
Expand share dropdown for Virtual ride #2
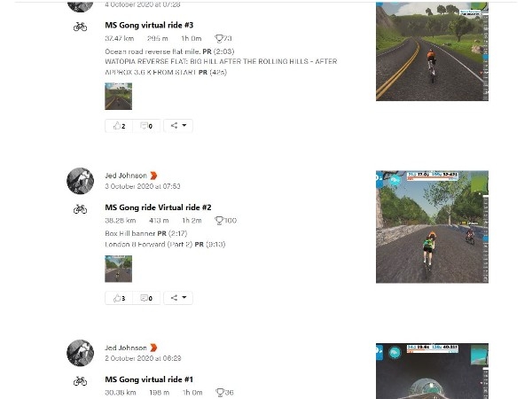(x=178, y=298)
